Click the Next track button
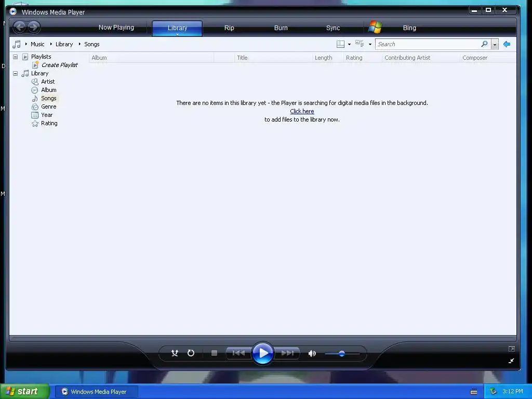Screen dimensions: 532x399 [287, 353]
